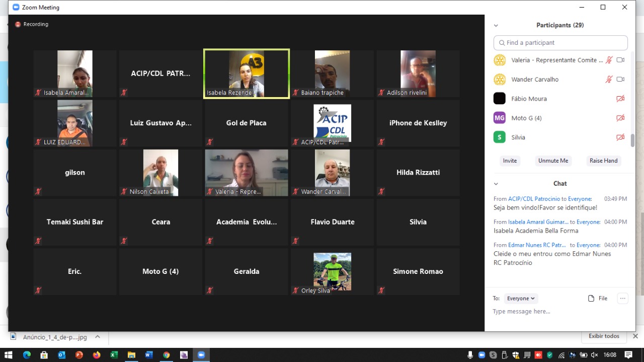
Task: Click Wander Carvalho's muted microphone icon
Action: pos(609,80)
